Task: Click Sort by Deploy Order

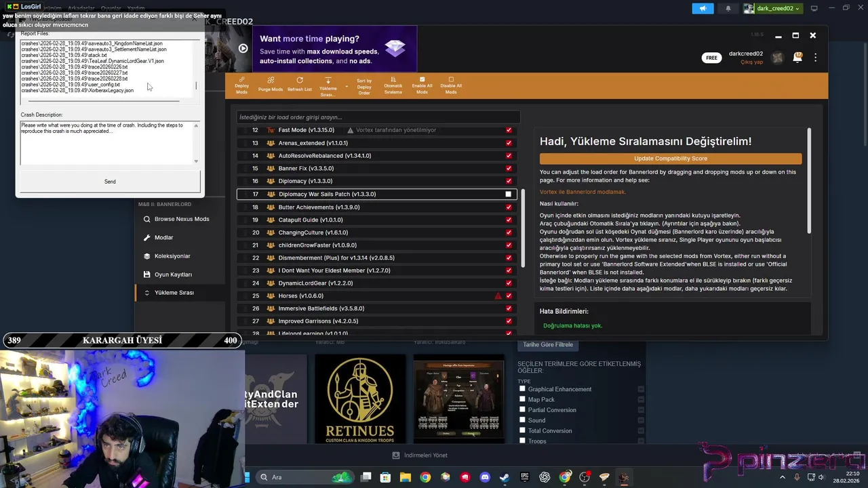Action: tap(364, 86)
